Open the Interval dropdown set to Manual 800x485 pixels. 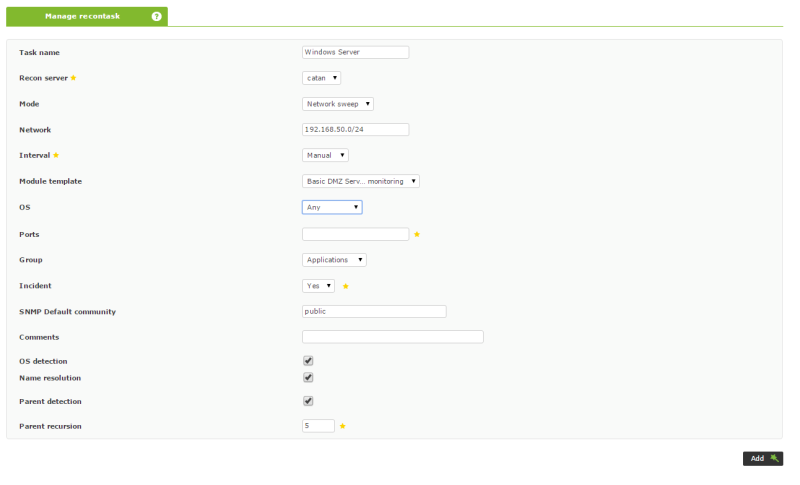coord(325,155)
